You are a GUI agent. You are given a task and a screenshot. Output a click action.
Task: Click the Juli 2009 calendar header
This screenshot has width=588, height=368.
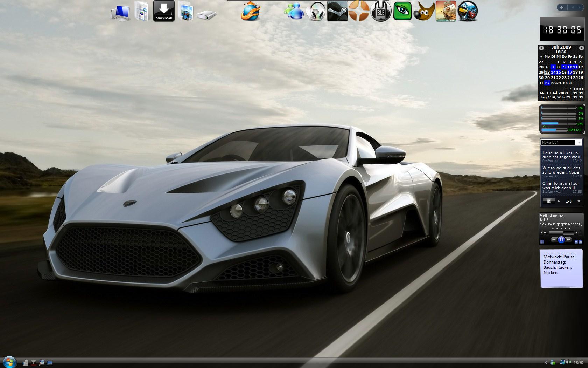561,47
